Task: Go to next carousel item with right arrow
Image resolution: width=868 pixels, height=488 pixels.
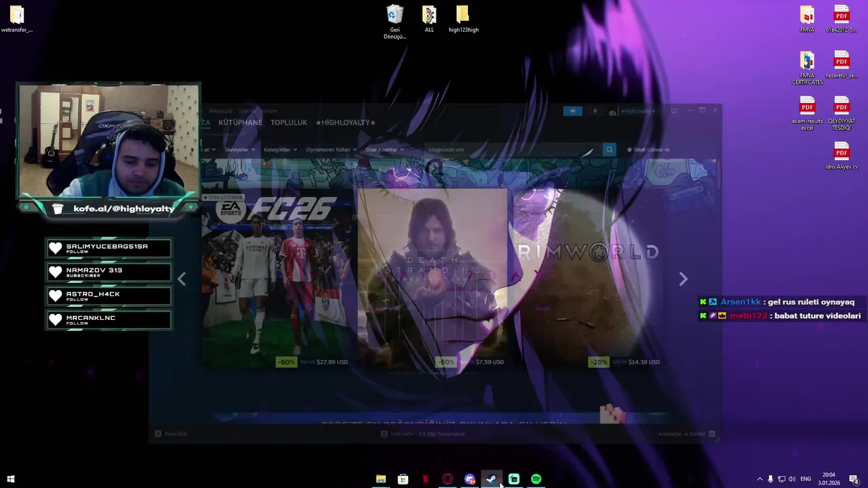Action: (x=683, y=279)
